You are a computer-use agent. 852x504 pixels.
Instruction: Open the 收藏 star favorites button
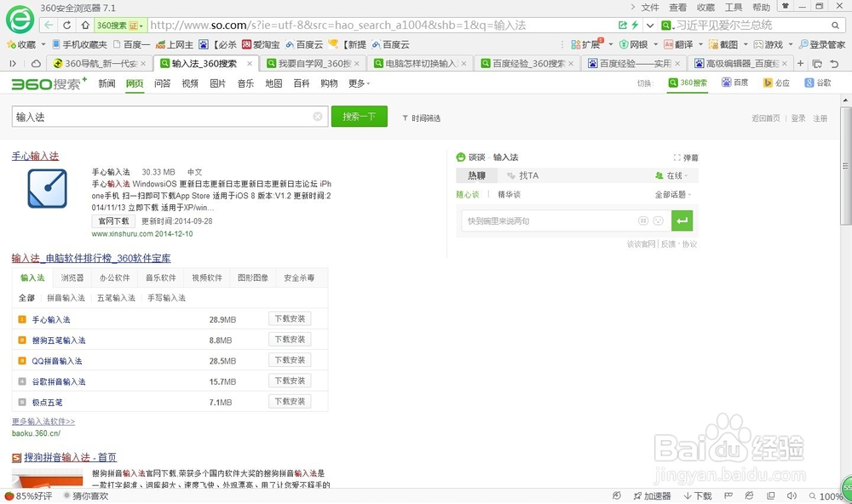20,44
